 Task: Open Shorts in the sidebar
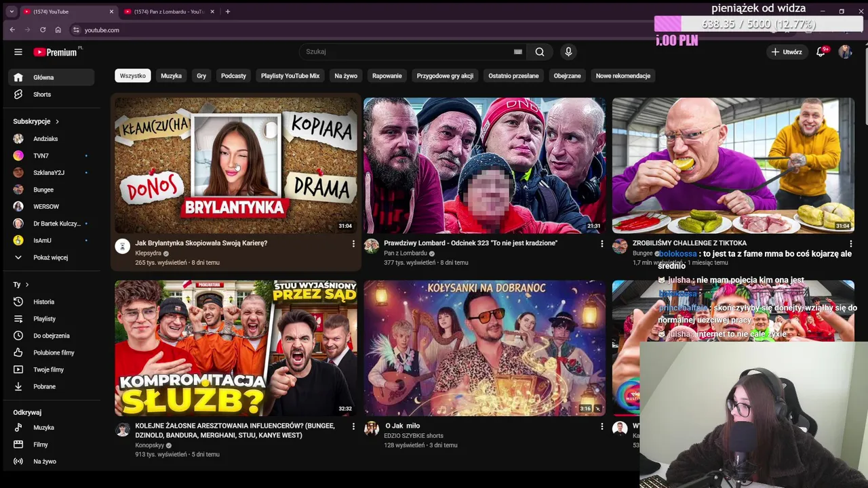[52, 94]
